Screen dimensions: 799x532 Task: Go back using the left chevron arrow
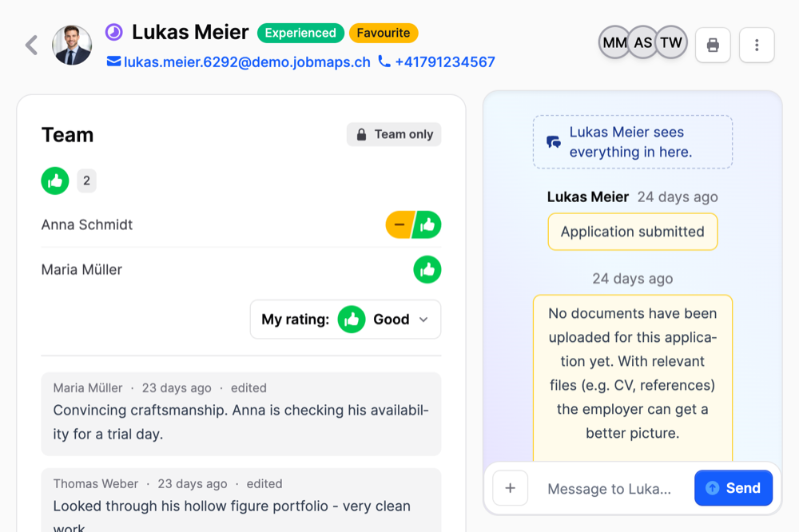[32, 45]
